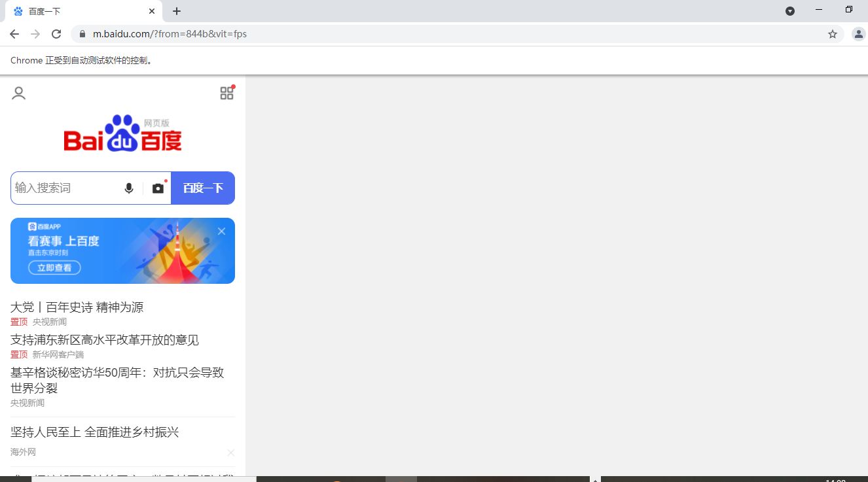868x482 pixels.
Task: Click the Baidu logo
Action: [122, 133]
